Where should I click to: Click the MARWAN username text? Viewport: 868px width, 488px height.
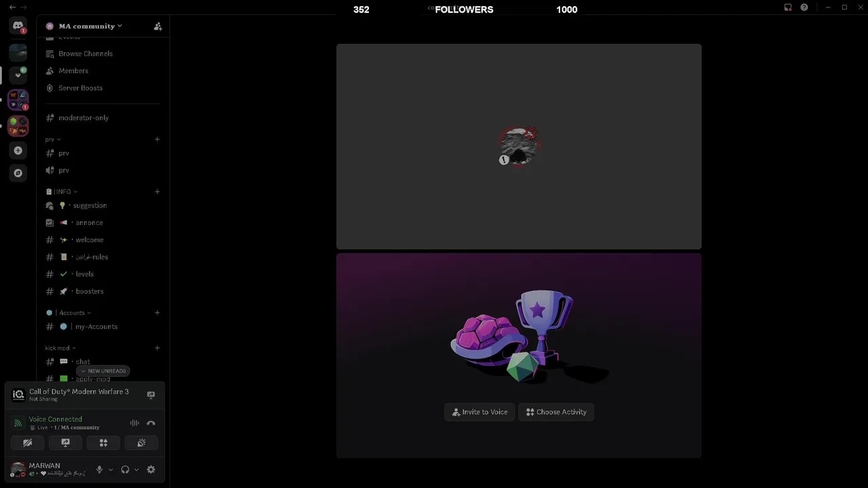pos(45,466)
